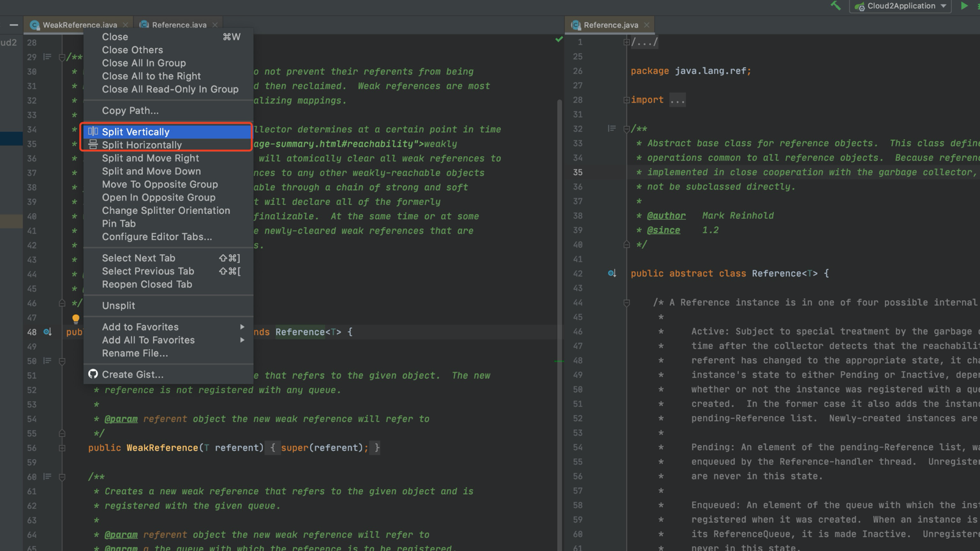Screen dimensions: 980x551
Task: Choose Change Splitter Orientation
Action: (168, 211)
